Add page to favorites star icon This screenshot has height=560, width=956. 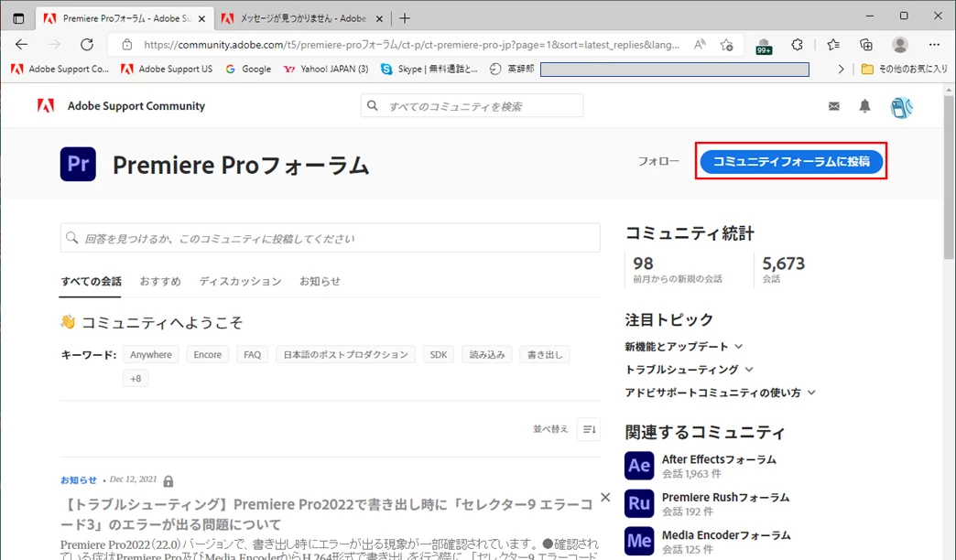[x=726, y=45]
